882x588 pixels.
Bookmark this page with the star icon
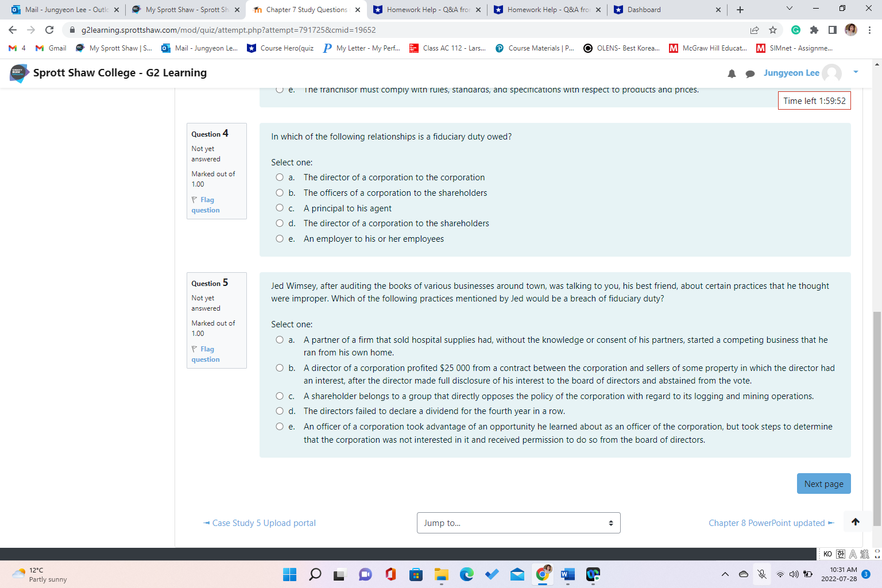point(773,30)
